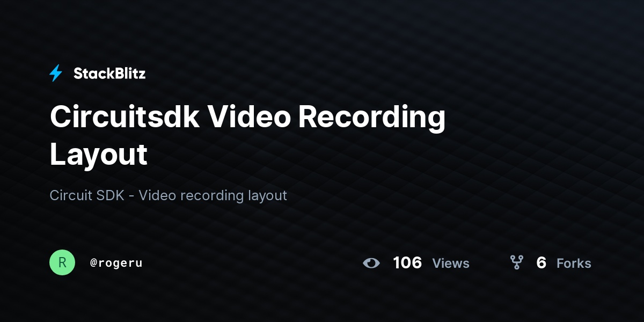The height and width of the screenshot is (322, 644).
Task: Click the eye icon beside 106
Action: (x=371, y=263)
